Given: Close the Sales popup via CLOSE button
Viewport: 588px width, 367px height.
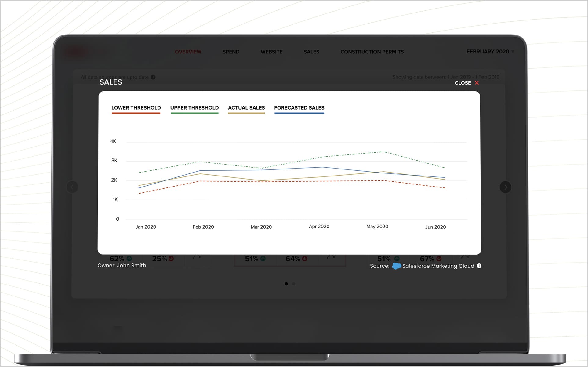Looking at the screenshot, I should [463, 83].
